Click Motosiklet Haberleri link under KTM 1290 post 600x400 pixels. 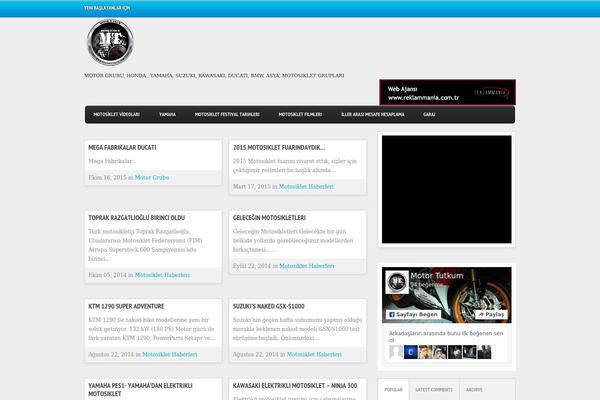(170, 355)
